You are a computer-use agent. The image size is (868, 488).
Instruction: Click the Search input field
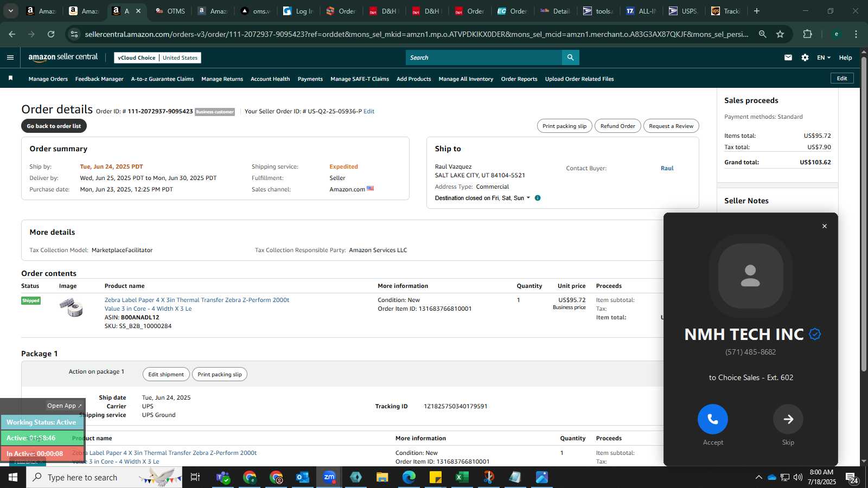pos(484,57)
